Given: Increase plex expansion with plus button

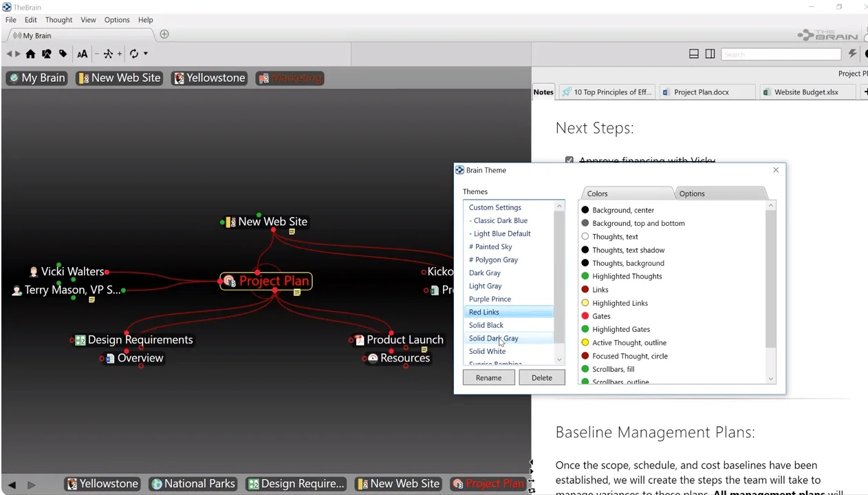Looking at the screenshot, I should (120, 54).
